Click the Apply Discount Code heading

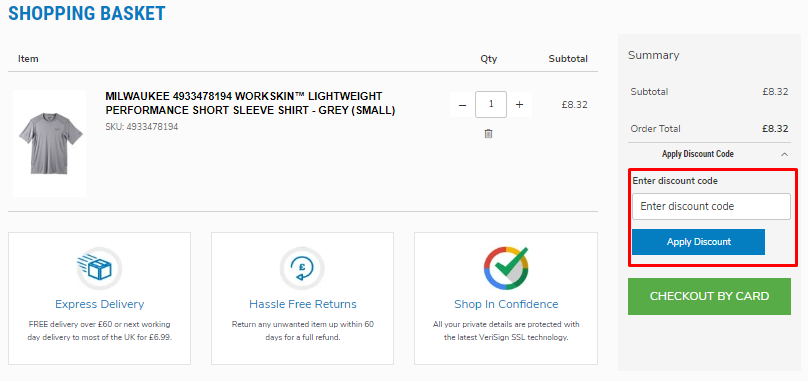(x=698, y=154)
